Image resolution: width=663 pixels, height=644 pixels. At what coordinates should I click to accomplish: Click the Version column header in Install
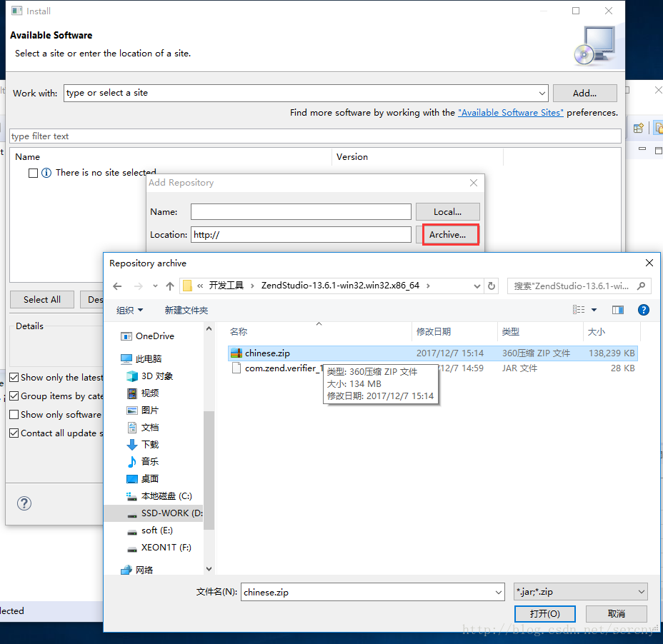[352, 157]
